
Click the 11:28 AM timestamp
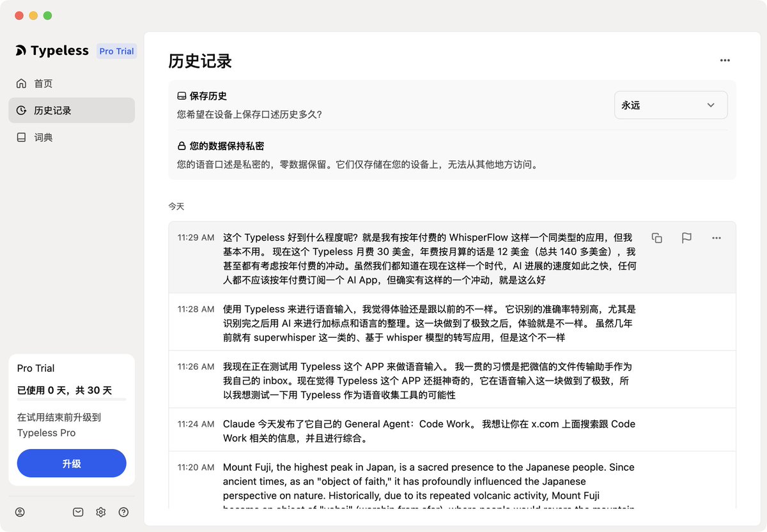pyautogui.click(x=196, y=309)
